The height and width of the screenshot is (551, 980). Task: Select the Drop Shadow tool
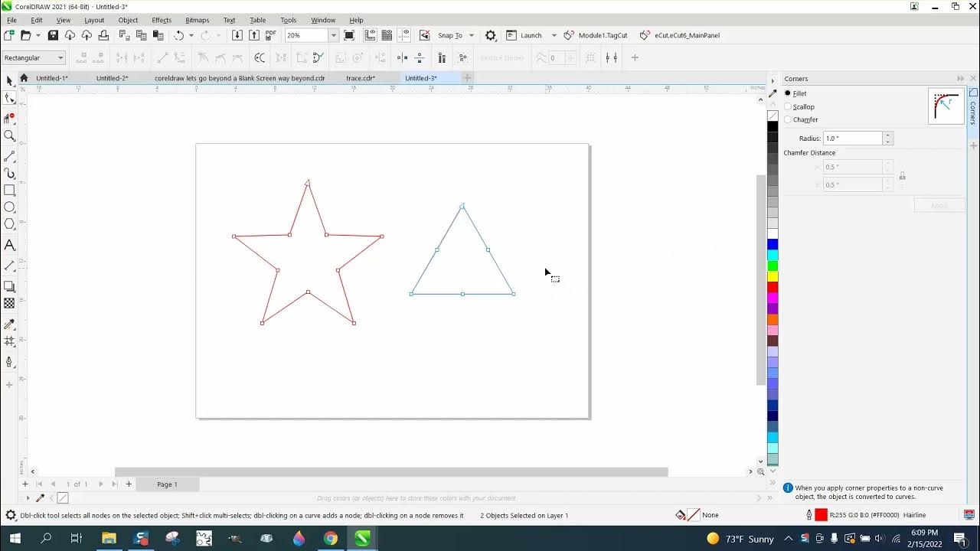[x=9, y=286]
